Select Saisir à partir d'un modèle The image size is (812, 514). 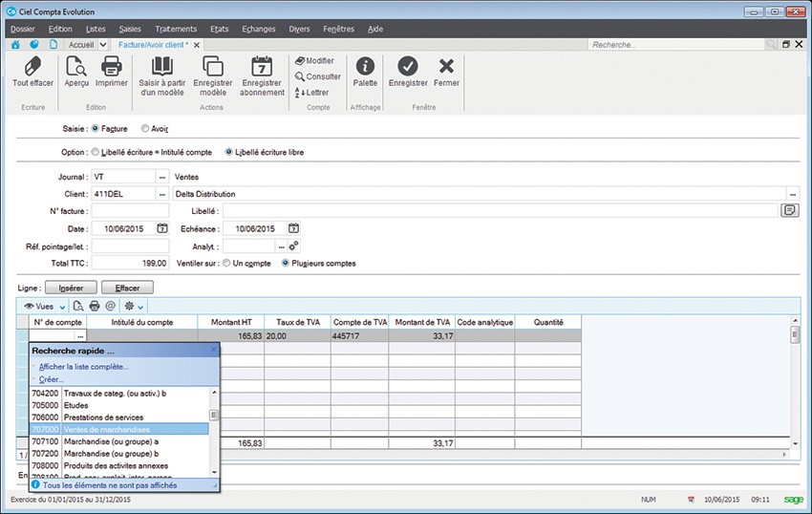point(162,67)
